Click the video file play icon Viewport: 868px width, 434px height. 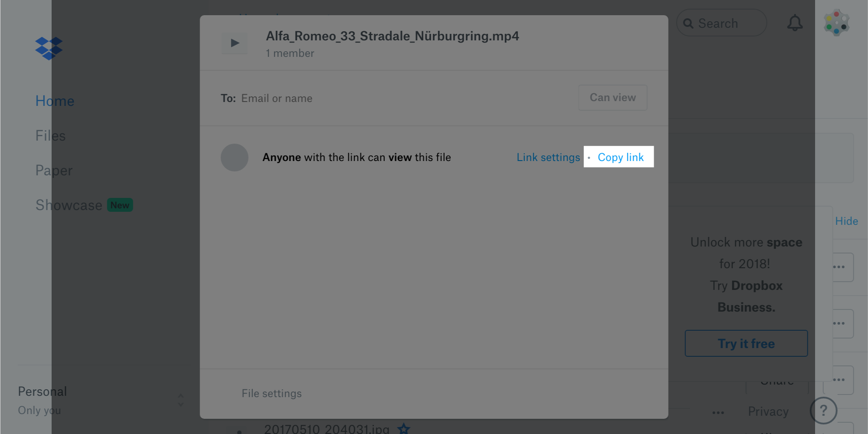click(235, 43)
